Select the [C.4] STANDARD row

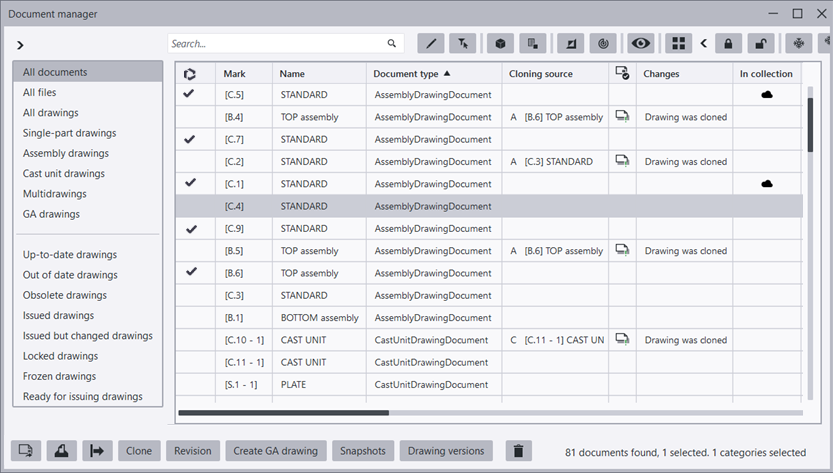tap(489, 206)
